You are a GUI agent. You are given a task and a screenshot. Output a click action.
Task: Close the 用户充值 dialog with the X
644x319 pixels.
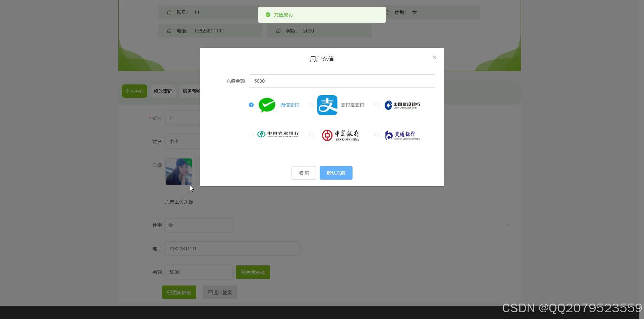[x=434, y=57]
